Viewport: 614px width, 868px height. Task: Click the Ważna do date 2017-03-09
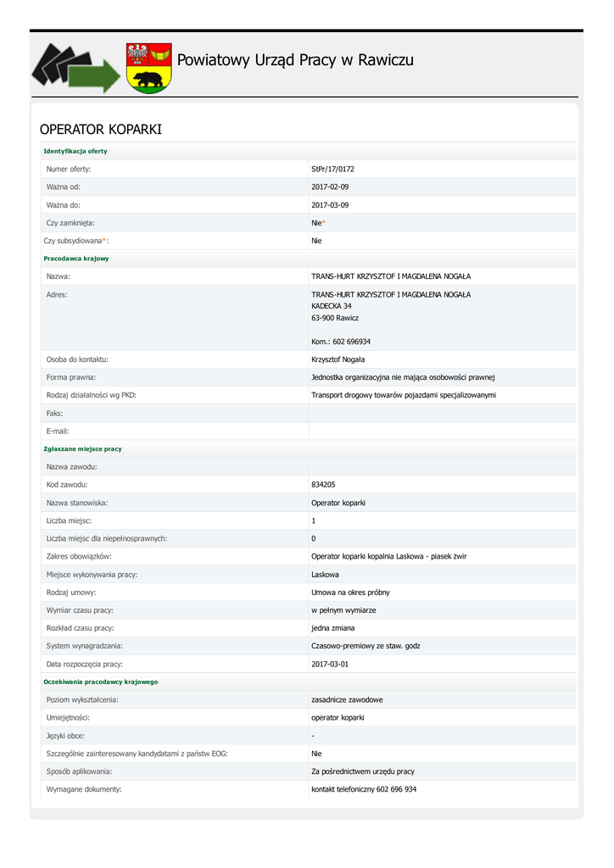point(330,204)
